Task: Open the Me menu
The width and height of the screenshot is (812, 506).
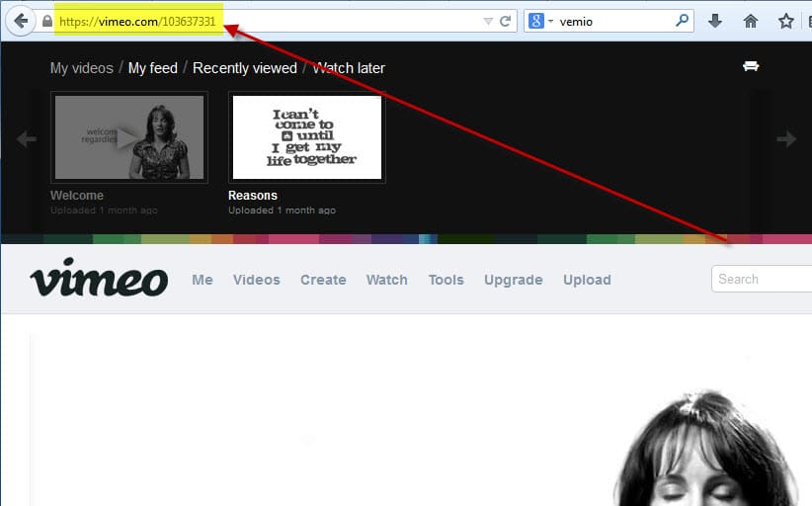Action: [x=203, y=280]
